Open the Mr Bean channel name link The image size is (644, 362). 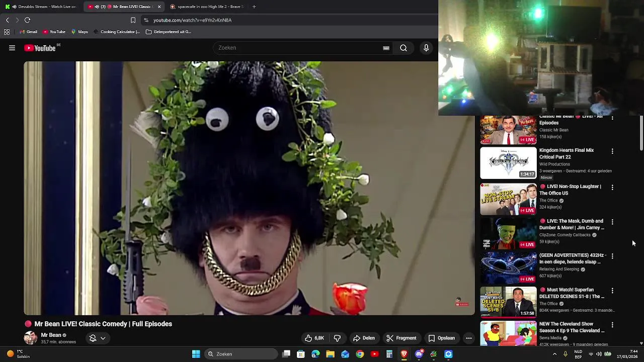(51, 335)
